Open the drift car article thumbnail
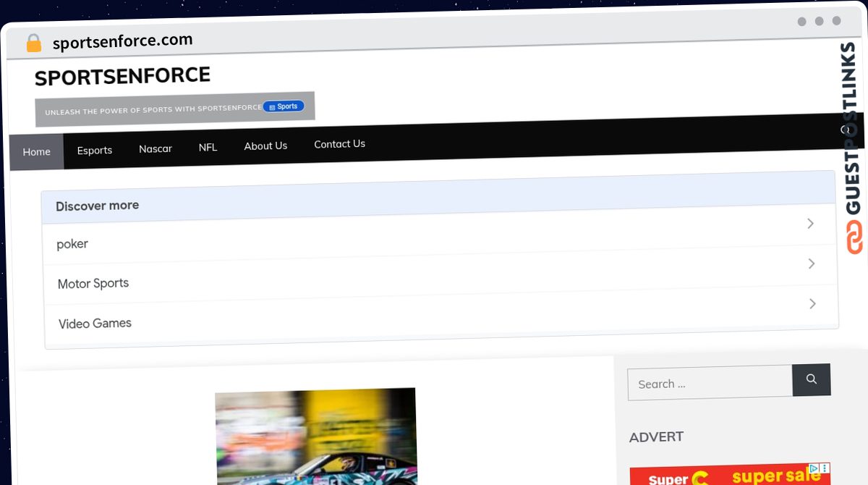Screen dimensions: 868x485 tap(316, 436)
